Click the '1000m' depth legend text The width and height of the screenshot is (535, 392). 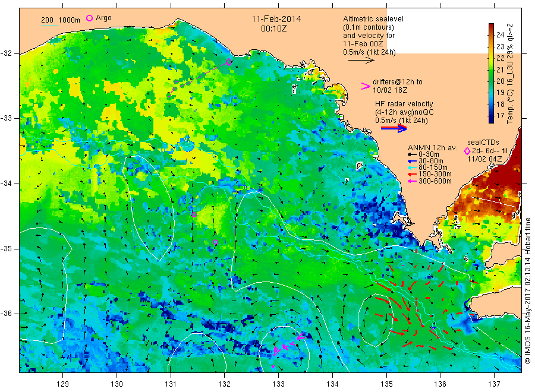(70, 20)
